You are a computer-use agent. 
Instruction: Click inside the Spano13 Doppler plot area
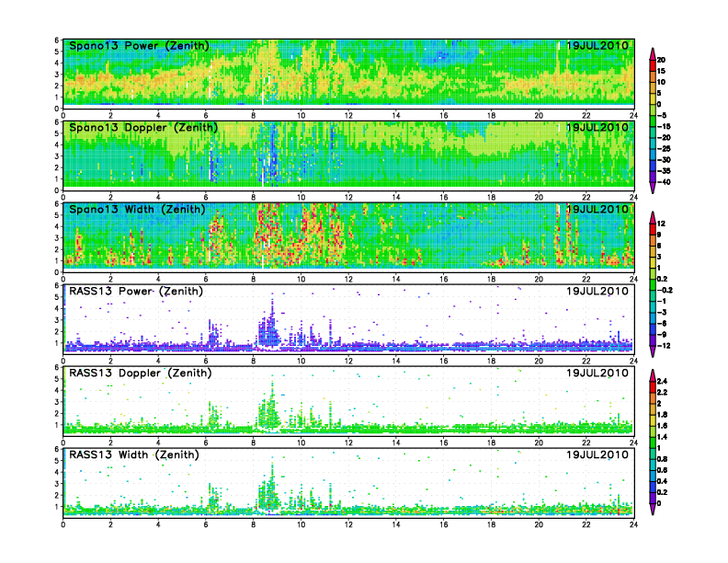pyautogui.click(x=348, y=155)
